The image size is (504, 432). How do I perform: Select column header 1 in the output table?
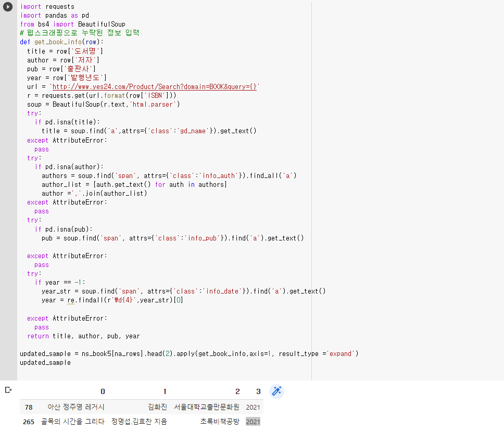pos(165,391)
